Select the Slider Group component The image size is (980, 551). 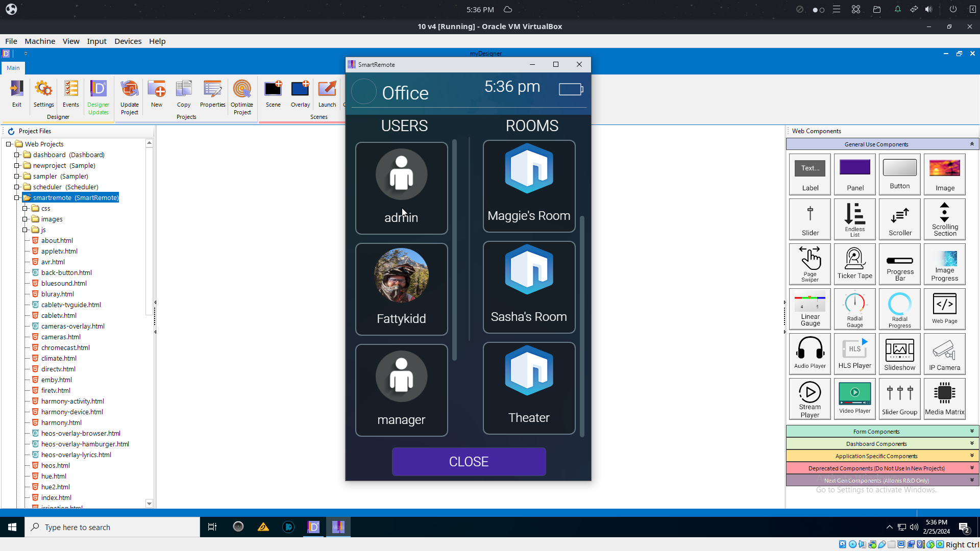coord(900,399)
